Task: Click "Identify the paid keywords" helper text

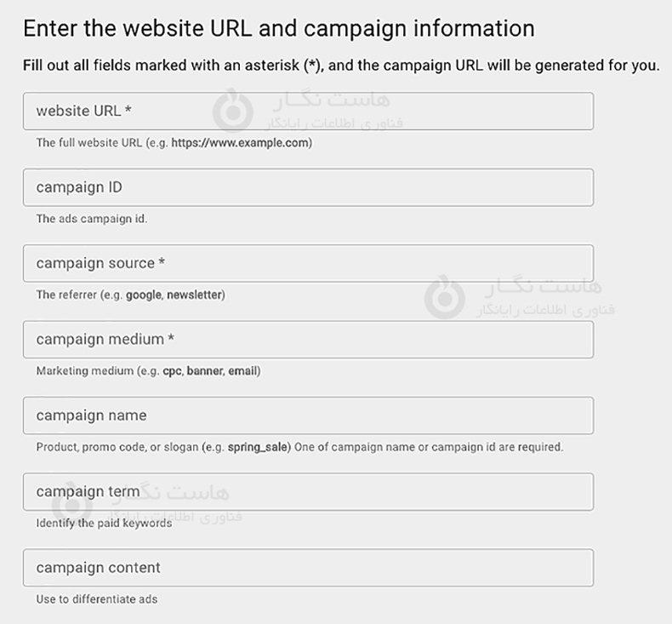Action: click(104, 523)
